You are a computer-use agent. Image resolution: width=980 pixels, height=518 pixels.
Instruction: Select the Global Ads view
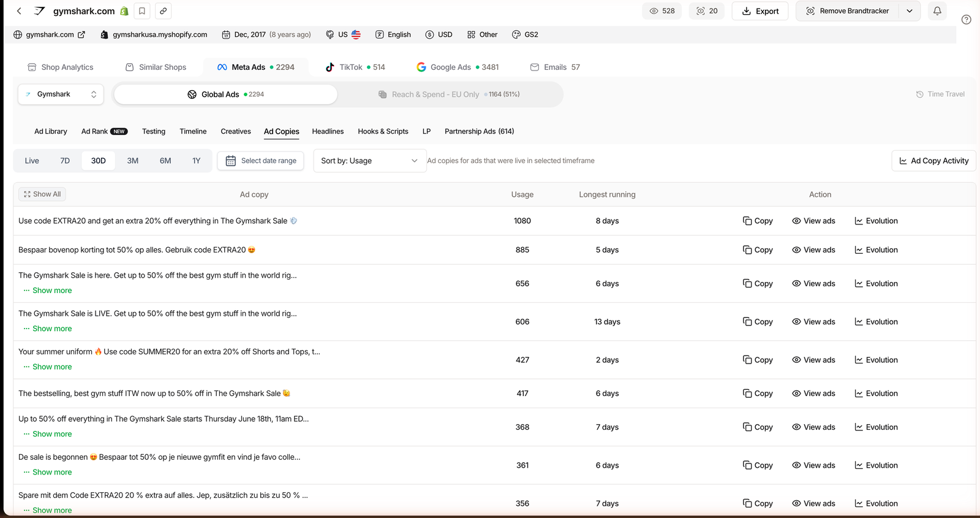click(225, 94)
